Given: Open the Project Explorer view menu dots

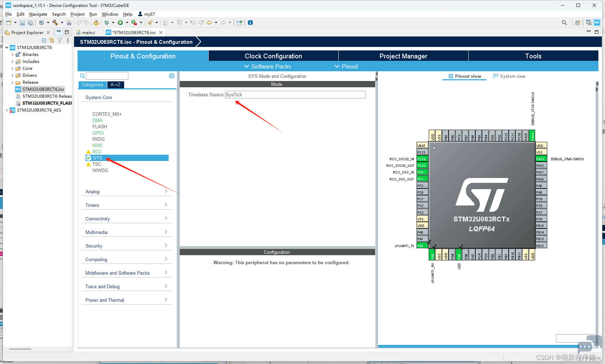Looking at the screenshot, I should (x=68, y=41).
